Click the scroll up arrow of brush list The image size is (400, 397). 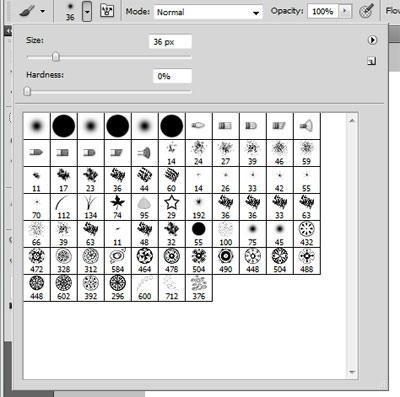point(352,120)
